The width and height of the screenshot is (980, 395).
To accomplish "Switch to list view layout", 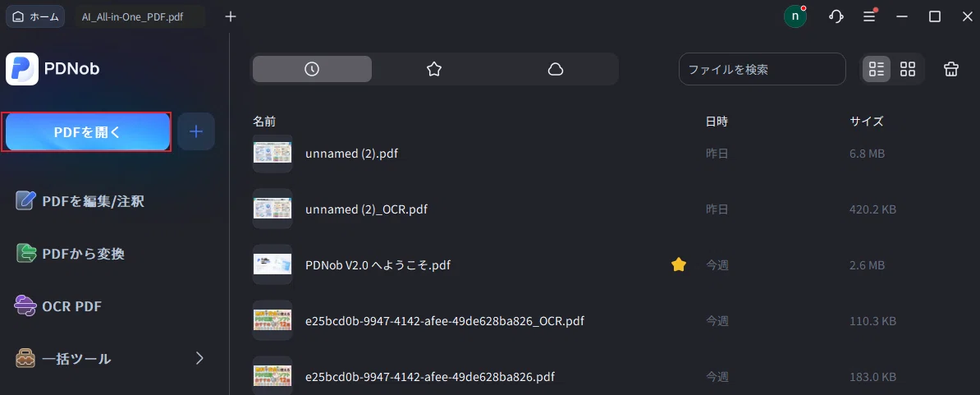I will tap(877, 69).
